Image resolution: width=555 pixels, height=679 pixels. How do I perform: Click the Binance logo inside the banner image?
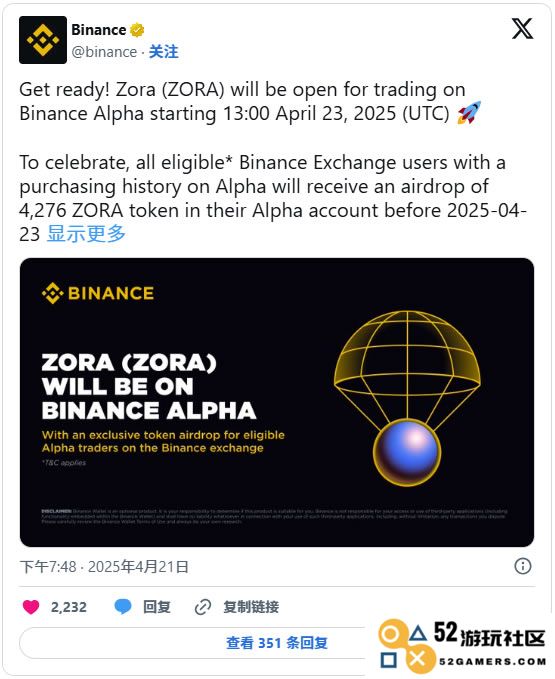pyautogui.click(x=98, y=293)
